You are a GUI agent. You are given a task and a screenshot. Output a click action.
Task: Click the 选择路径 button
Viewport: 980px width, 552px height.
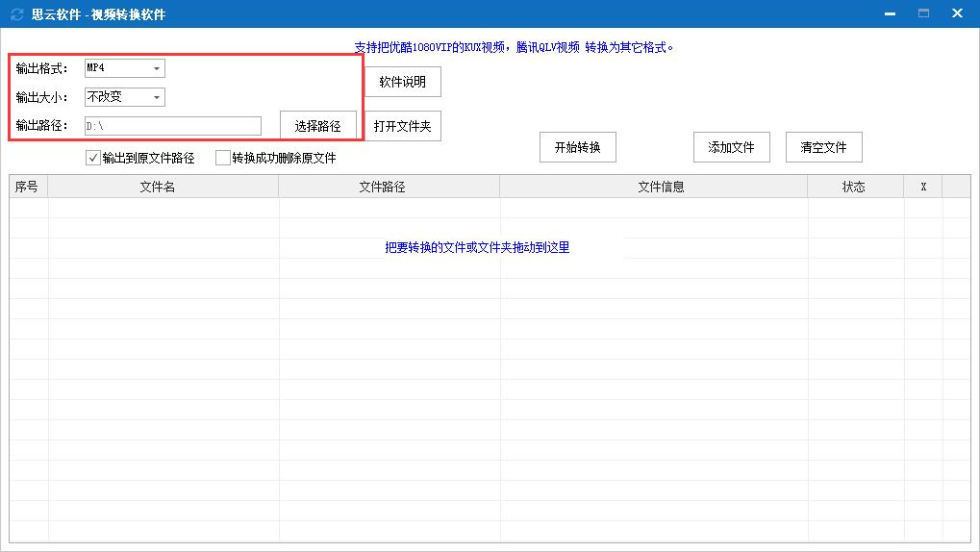[x=318, y=126]
